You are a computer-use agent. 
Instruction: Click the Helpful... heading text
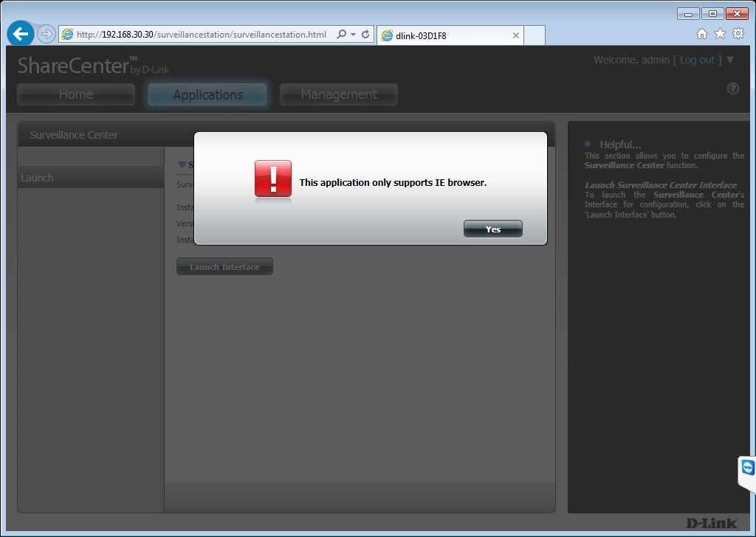point(620,144)
